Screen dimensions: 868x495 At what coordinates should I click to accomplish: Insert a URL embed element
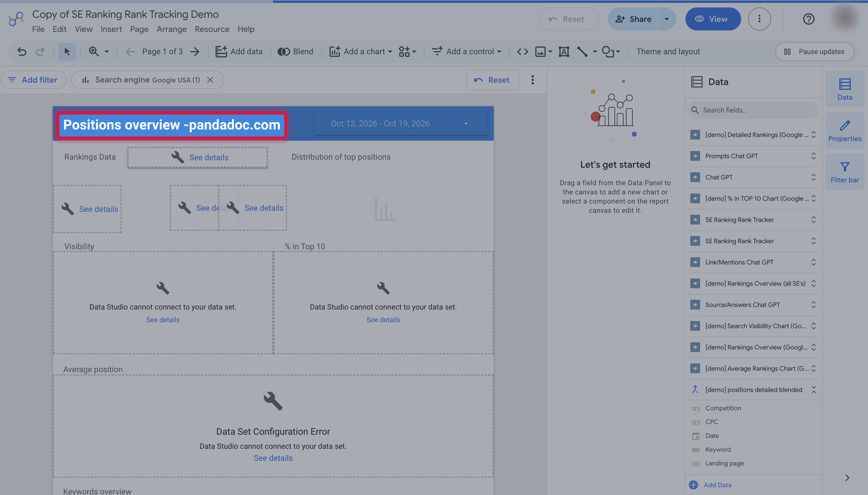click(x=522, y=52)
